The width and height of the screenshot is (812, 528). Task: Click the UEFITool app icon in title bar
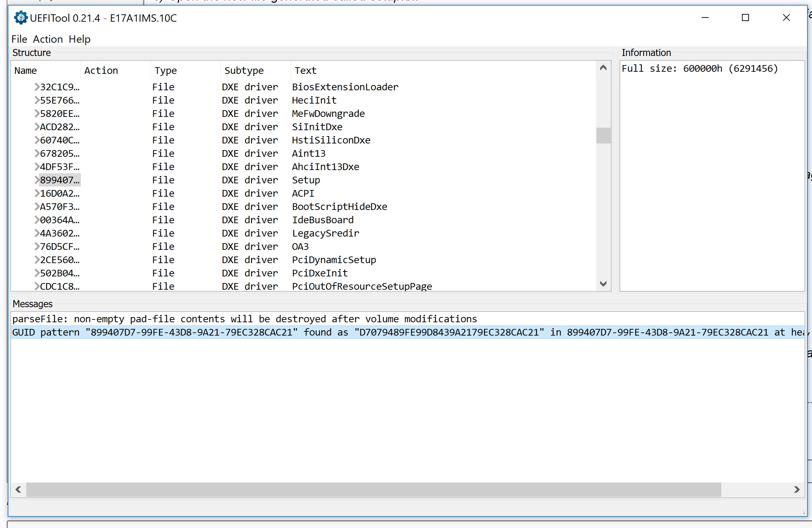coord(21,17)
